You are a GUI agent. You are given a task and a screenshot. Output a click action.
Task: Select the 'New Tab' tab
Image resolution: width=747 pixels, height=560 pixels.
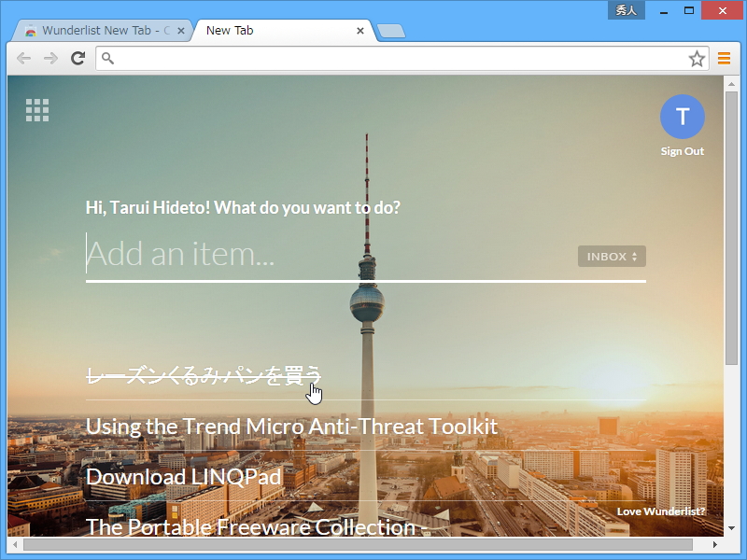coord(230,30)
